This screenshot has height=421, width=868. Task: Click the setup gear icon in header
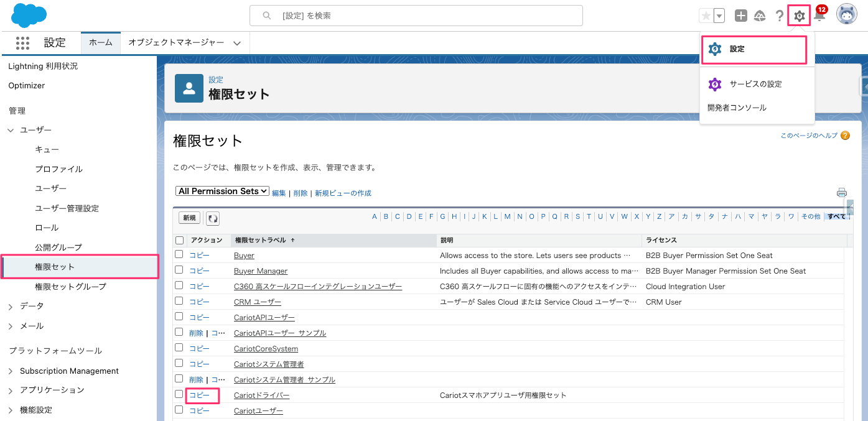[x=800, y=16]
